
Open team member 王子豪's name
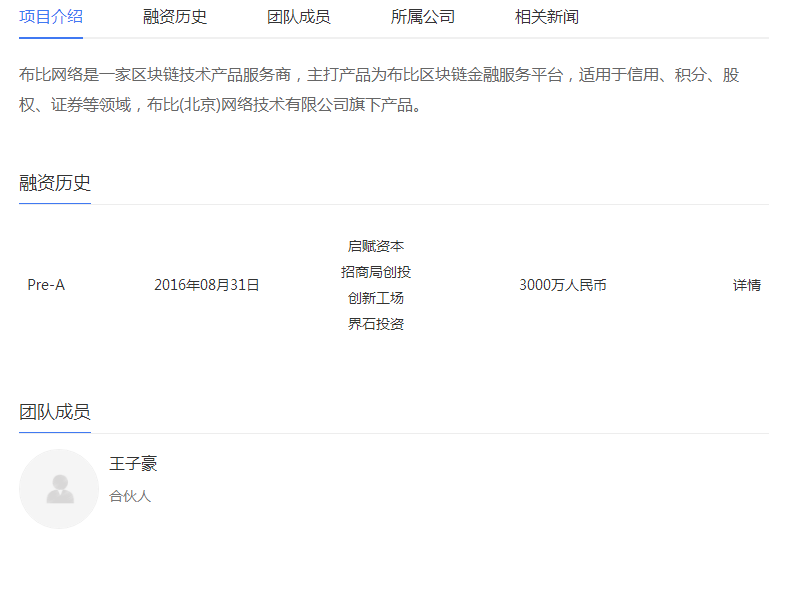(x=133, y=463)
